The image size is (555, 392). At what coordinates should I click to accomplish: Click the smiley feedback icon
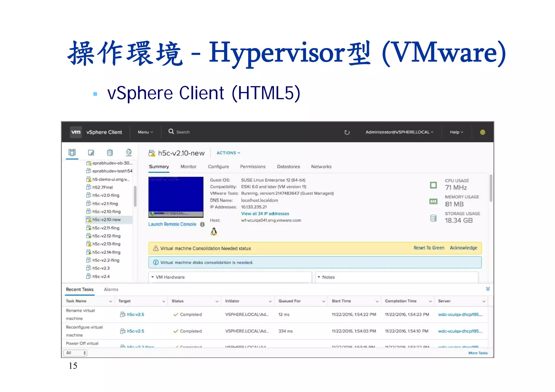(x=482, y=132)
